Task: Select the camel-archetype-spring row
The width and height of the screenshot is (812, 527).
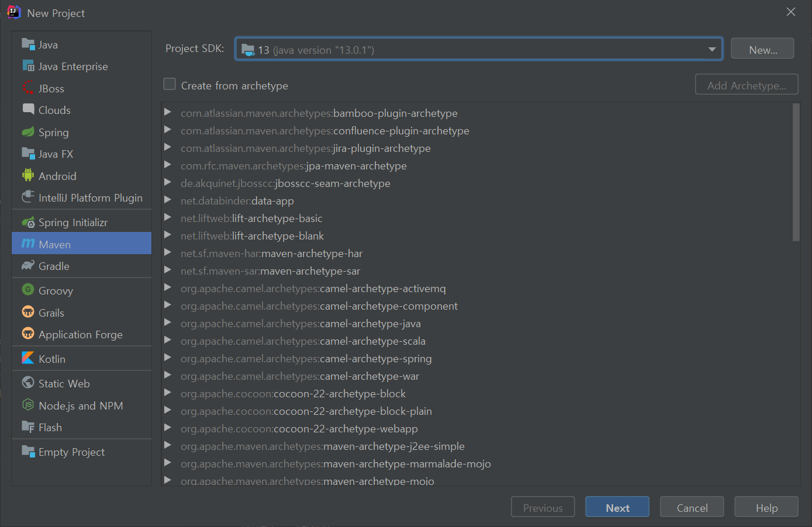Action: (476, 358)
